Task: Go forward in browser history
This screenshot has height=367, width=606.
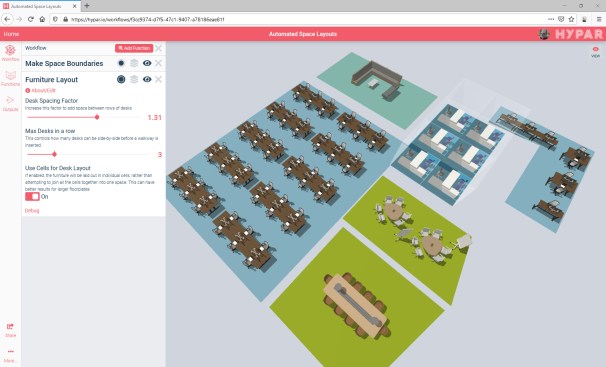Action: point(19,19)
